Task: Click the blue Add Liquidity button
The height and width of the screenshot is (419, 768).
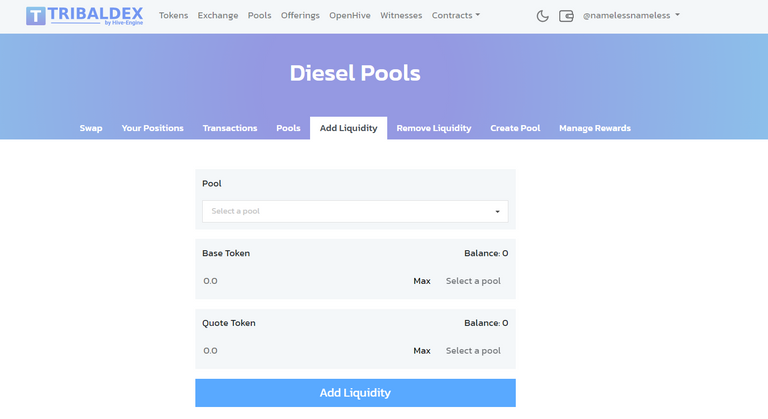Action: [x=355, y=393]
